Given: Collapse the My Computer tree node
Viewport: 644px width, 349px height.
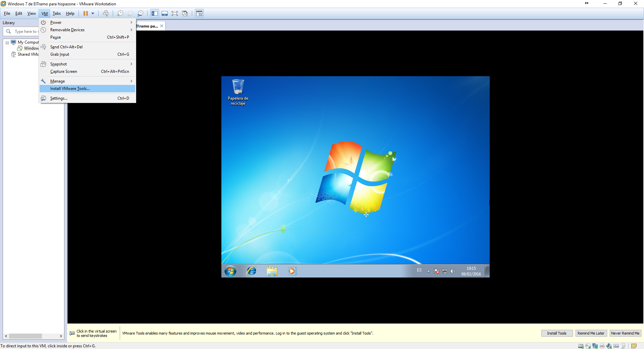Looking at the screenshot, I should [7, 43].
